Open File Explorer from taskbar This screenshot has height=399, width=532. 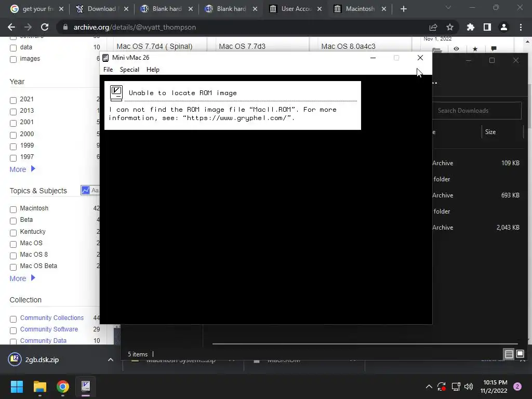(39, 387)
